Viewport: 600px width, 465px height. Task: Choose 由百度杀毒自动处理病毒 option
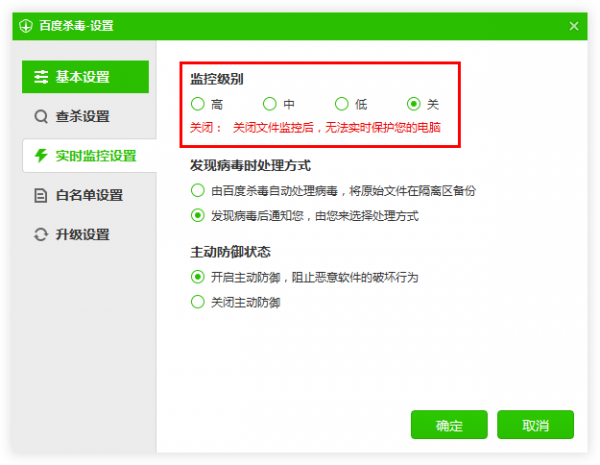coord(198,190)
